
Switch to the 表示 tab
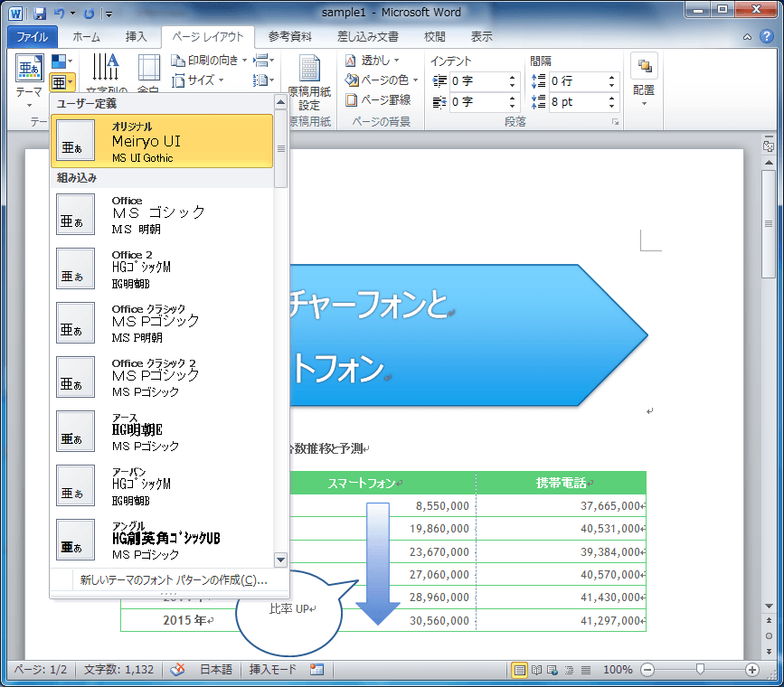481,36
